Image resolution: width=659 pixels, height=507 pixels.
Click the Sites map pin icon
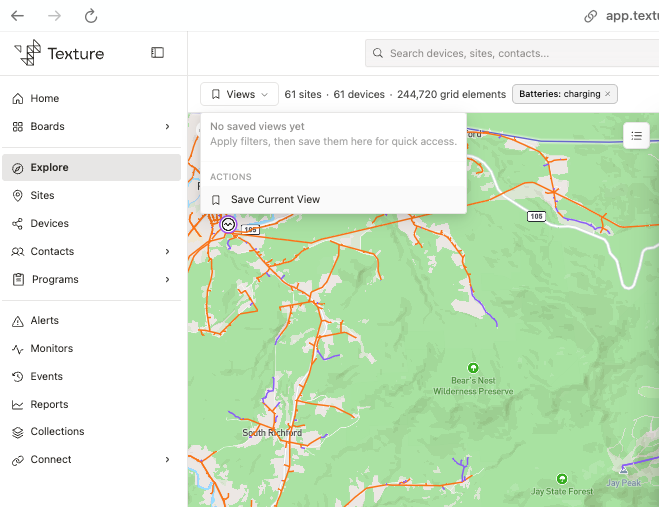tap(18, 195)
